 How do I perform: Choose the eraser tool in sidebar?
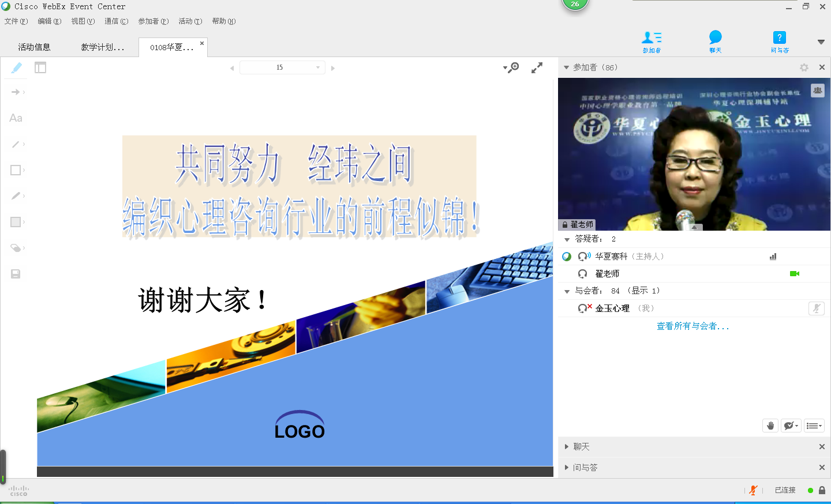coord(16,248)
